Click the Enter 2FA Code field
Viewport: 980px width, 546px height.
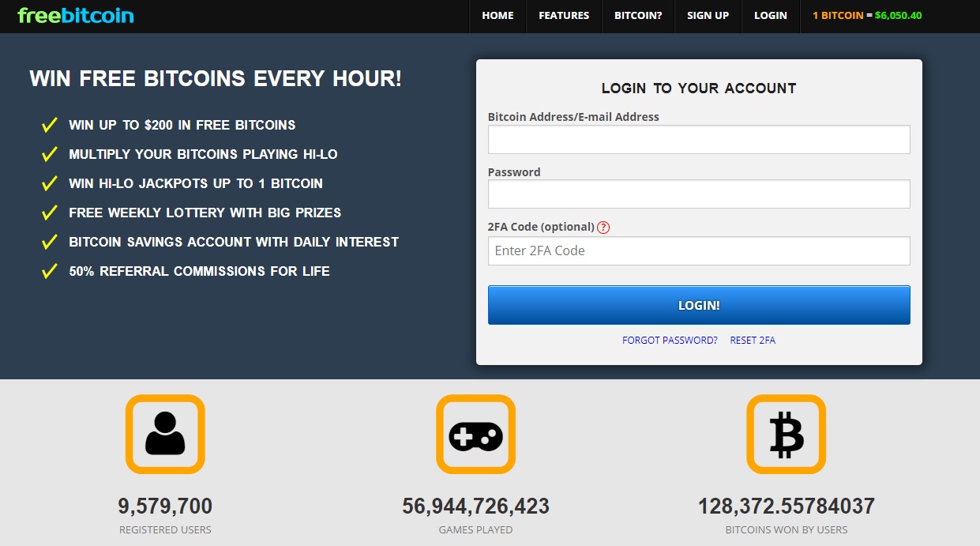[699, 251]
